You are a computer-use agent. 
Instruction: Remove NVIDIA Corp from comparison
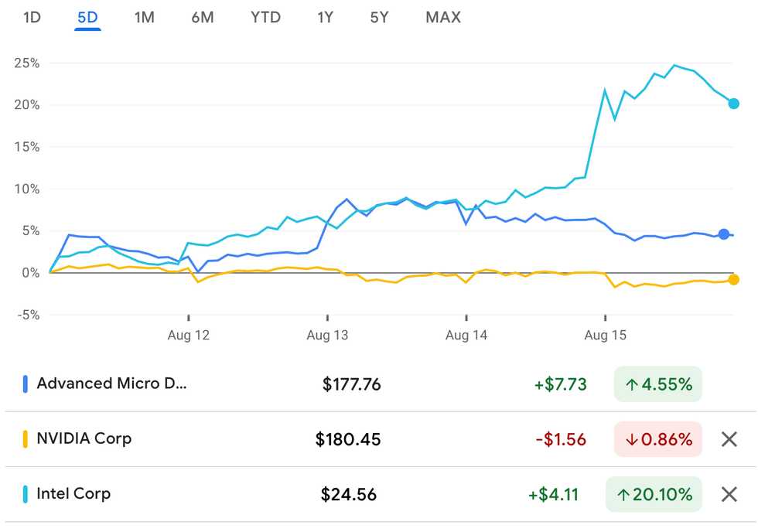tap(729, 439)
